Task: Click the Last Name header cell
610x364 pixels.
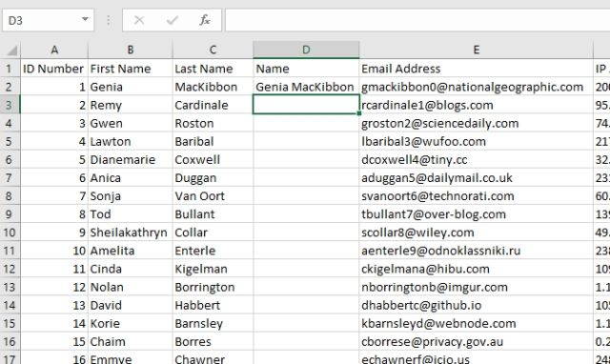Action: point(213,69)
